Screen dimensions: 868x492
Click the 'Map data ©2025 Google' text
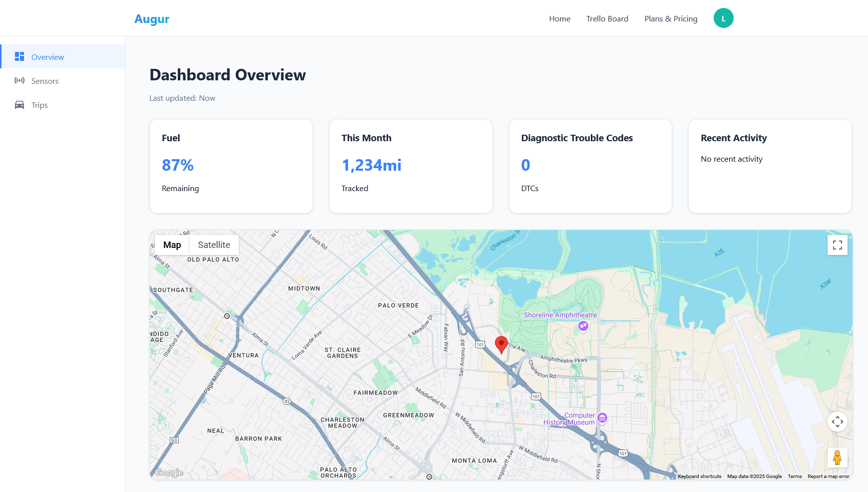pyautogui.click(x=754, y=476)
